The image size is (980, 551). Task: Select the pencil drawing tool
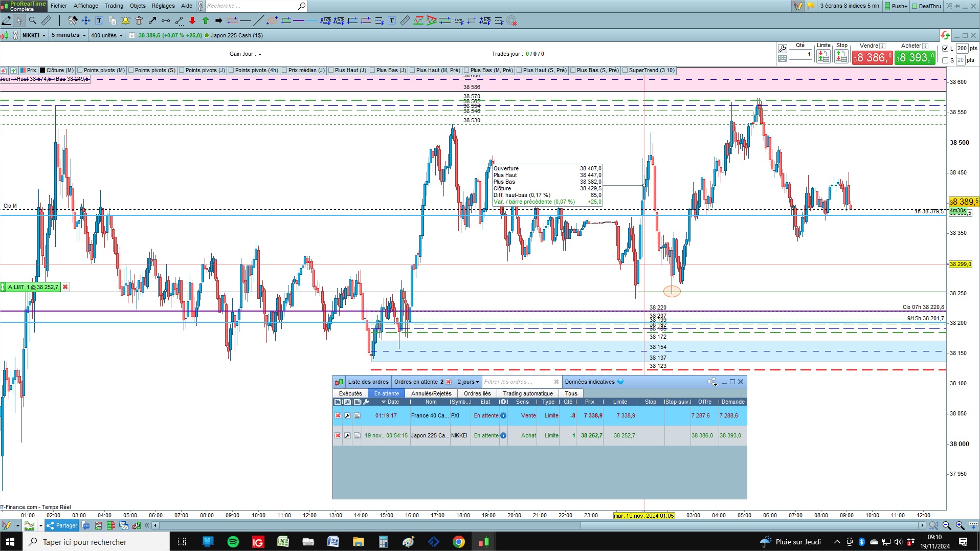7,21
